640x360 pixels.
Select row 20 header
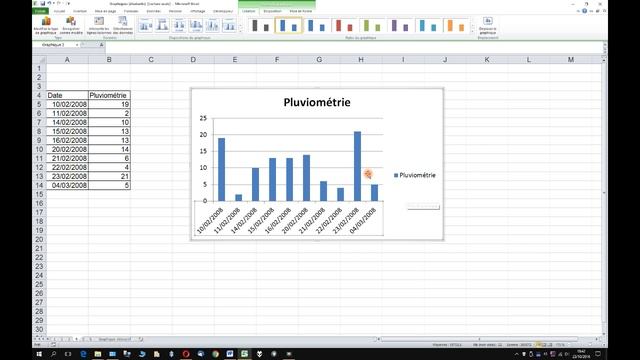(x=39, y=239)
